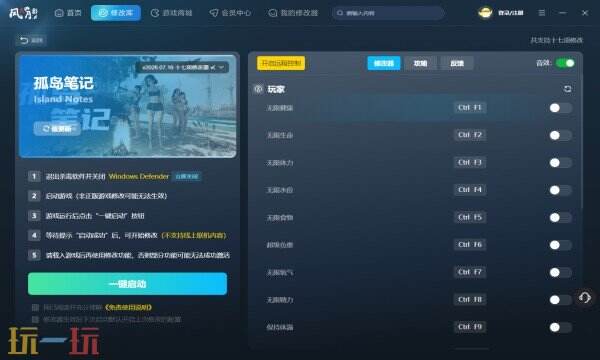Click the refresh icon in 玩家 section

click(x=567, y=89)
